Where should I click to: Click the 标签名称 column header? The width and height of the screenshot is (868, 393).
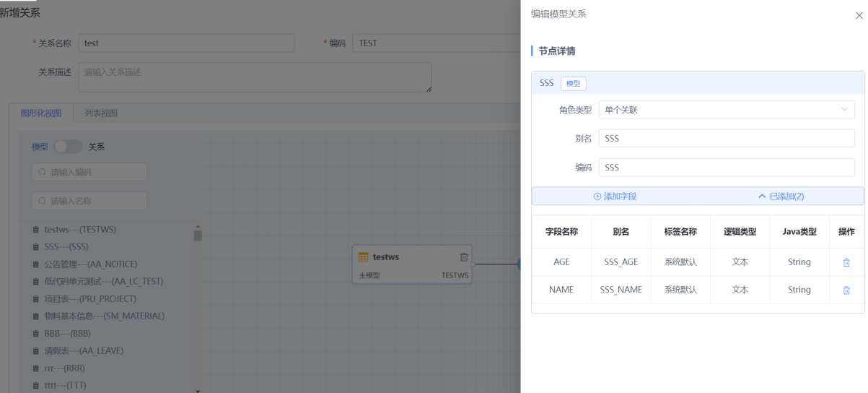(x=680, y=232)
